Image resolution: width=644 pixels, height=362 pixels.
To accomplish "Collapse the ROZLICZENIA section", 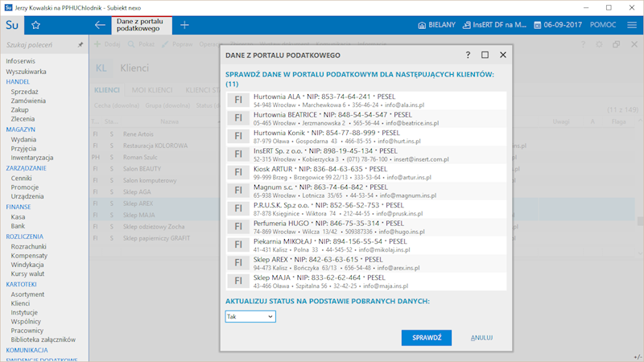I will [25, 237].
